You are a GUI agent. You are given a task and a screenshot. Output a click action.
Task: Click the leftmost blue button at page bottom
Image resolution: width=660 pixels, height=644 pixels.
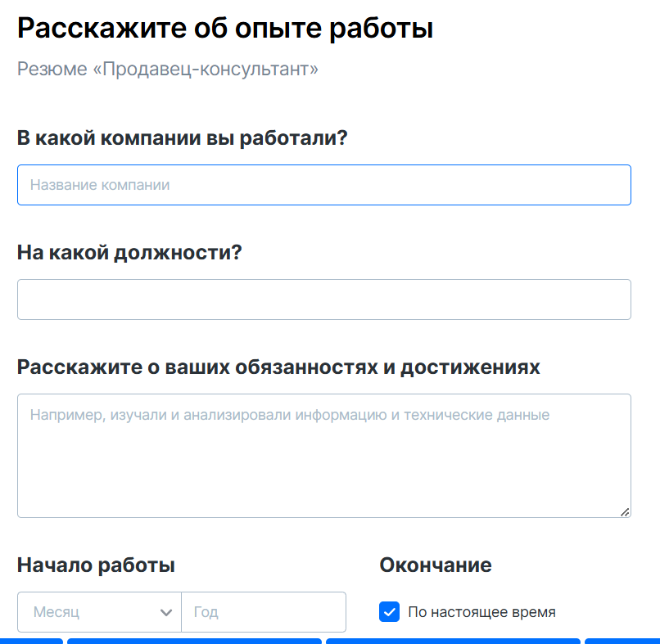[30, 641]
